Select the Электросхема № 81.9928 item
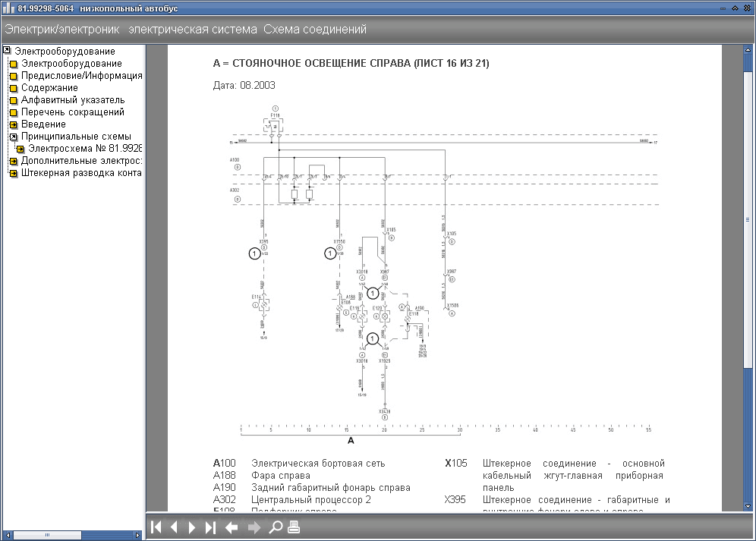The image size is (756, 541). point(85,148)
